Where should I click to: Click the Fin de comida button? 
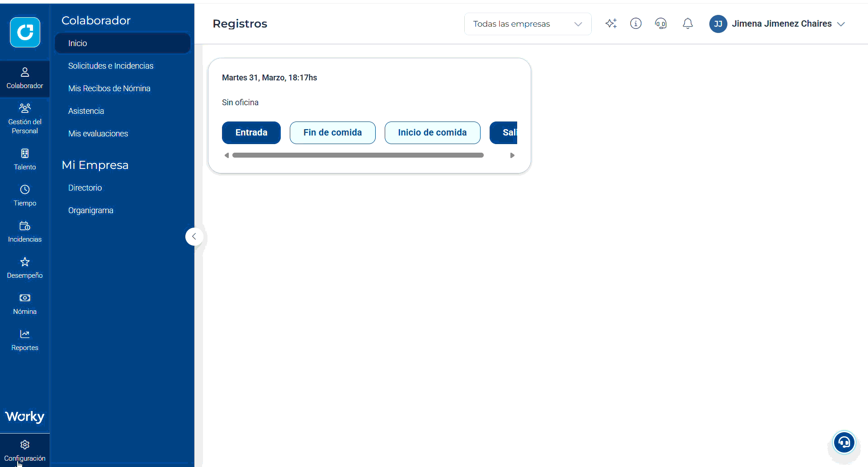click(x=333, y=133)
